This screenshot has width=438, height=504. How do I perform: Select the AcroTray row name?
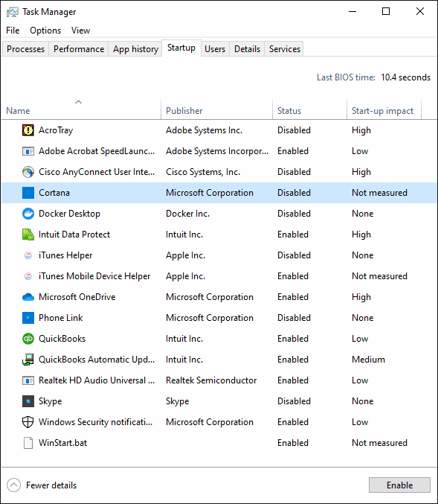[56, 130]
